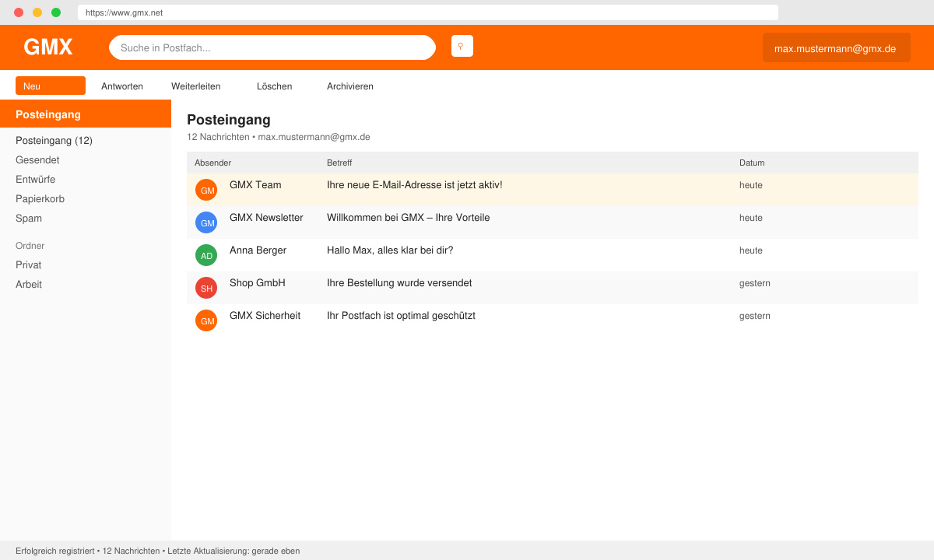Open the Arbeit folder
This screenshot has width=934, height=560.
(29, 285)
